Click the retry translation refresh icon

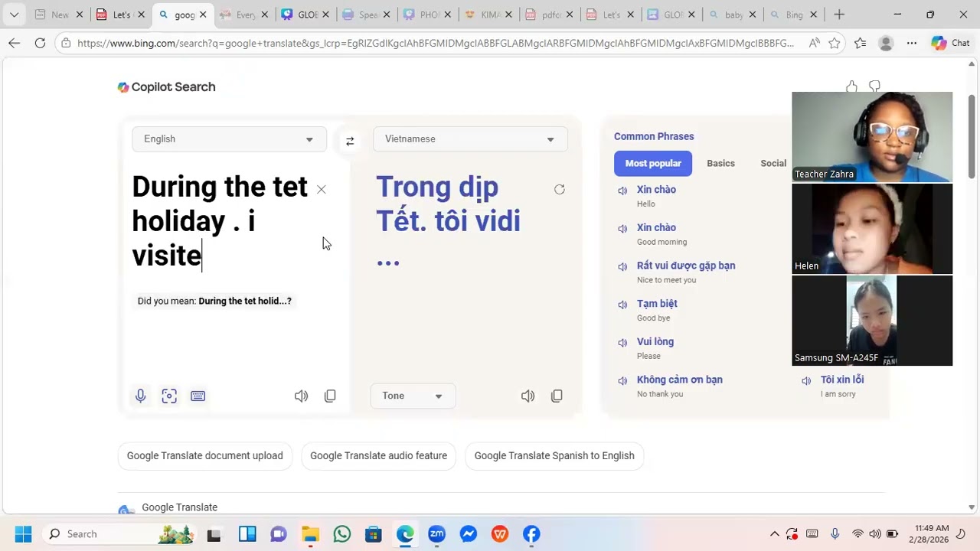pos(560,189)
